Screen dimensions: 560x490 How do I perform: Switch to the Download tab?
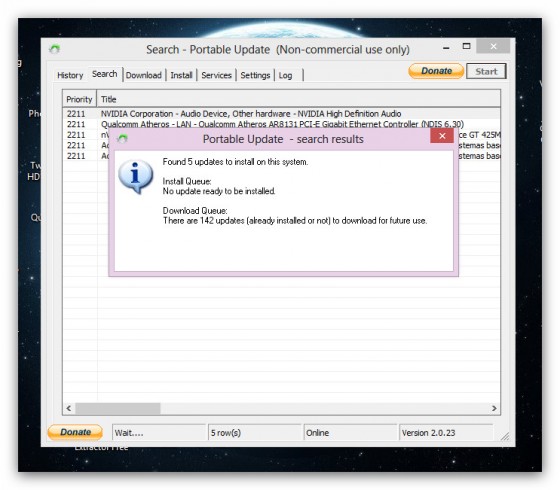click(x=144, y=75)
